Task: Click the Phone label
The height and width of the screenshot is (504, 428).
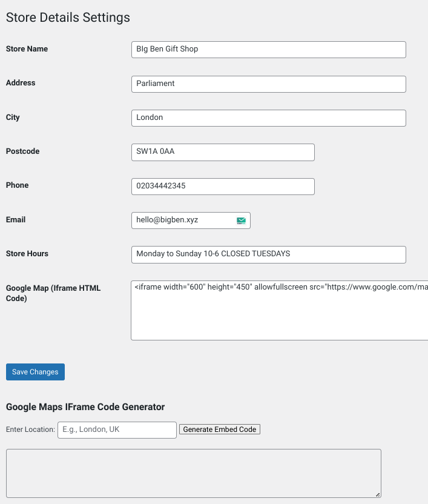Action: pos(17,185)
